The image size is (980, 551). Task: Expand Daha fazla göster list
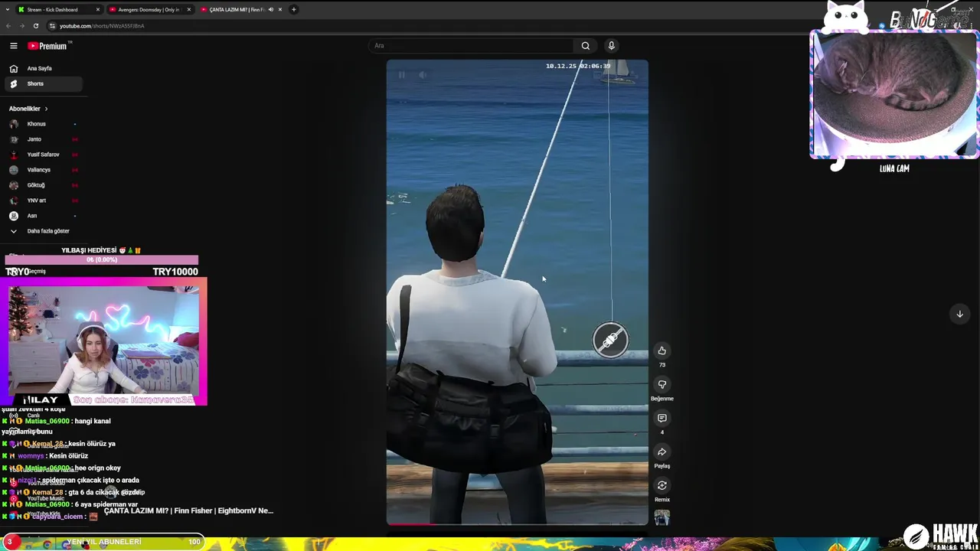pos(44,231)
